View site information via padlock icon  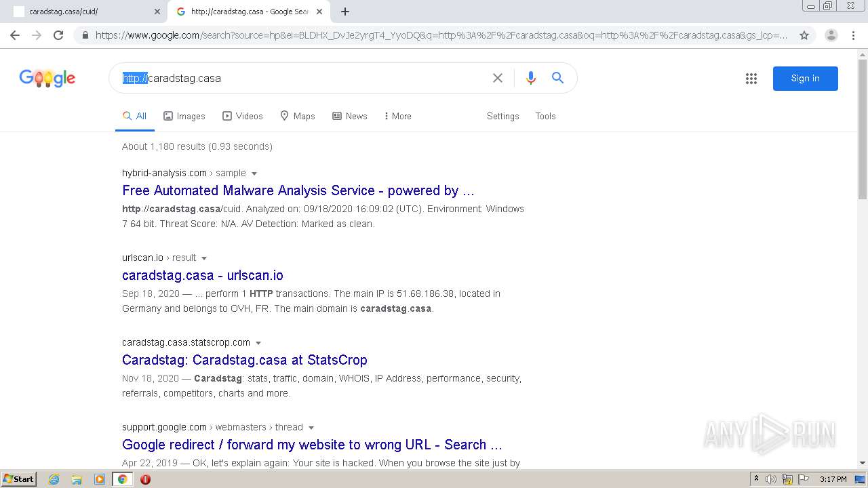coord(85,35)
